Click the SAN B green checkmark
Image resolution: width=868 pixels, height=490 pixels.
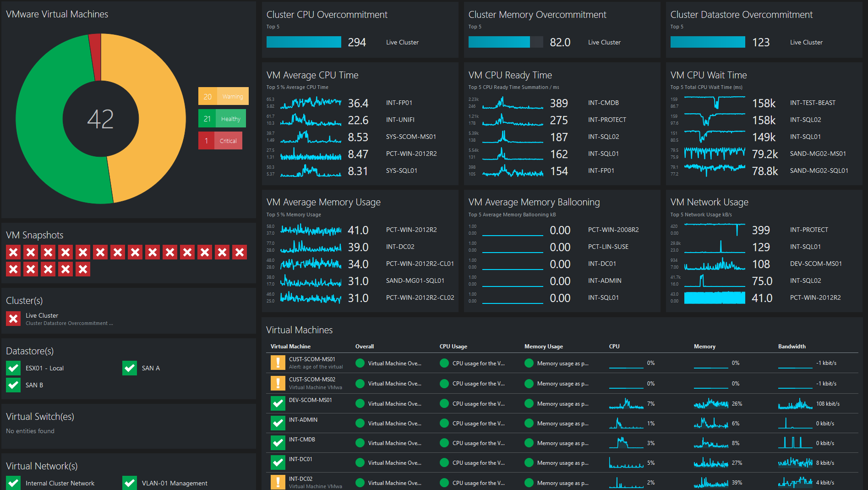tap(13, 385)
